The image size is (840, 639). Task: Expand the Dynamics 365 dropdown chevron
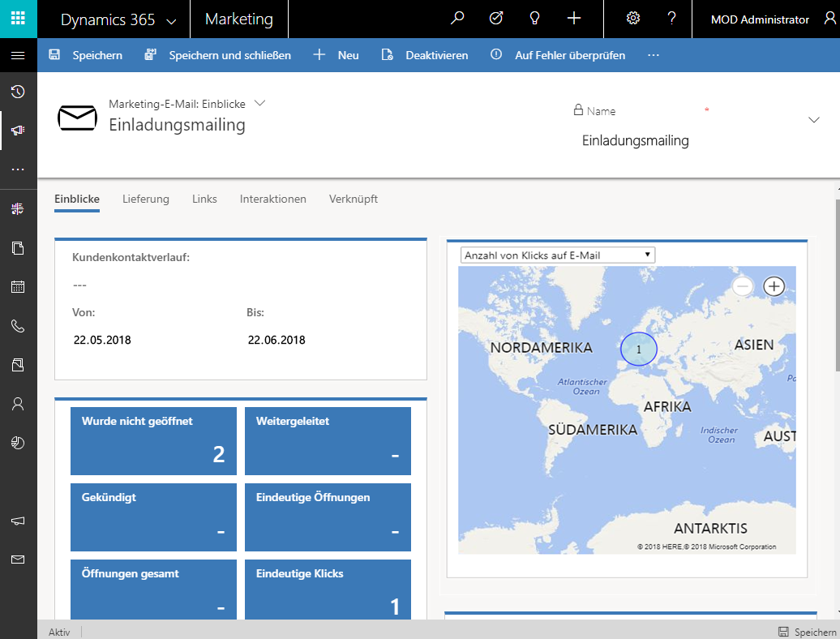(x=171, y=21)
